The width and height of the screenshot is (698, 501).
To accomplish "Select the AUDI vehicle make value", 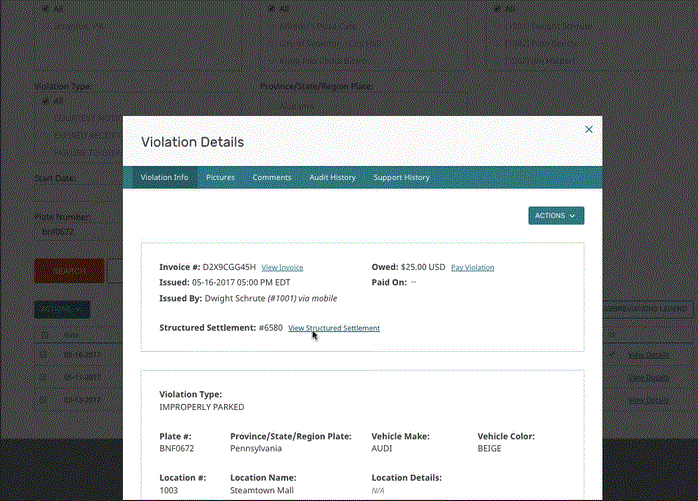I will tap(381, 448).
